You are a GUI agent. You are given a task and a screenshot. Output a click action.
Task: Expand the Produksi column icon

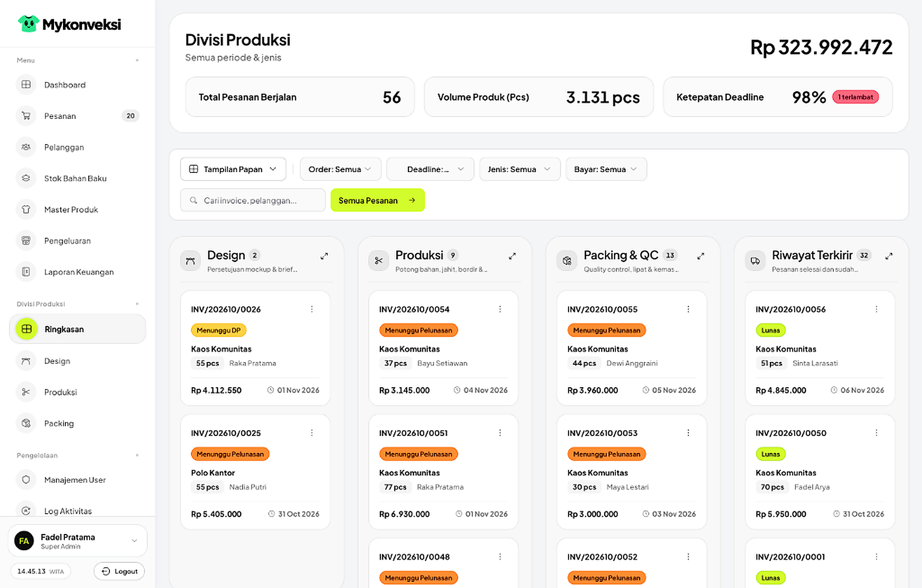pos(512,256)
